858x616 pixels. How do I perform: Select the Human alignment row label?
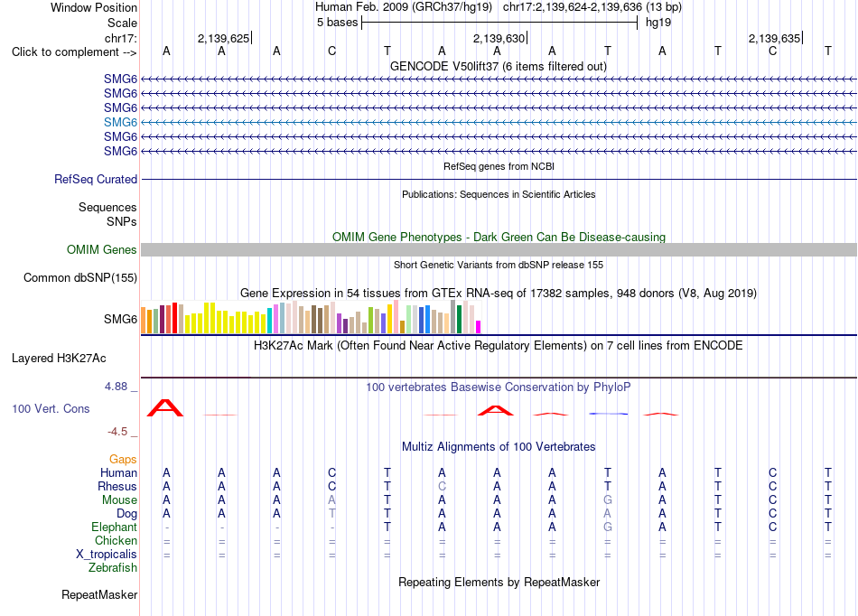coord(118,472)
